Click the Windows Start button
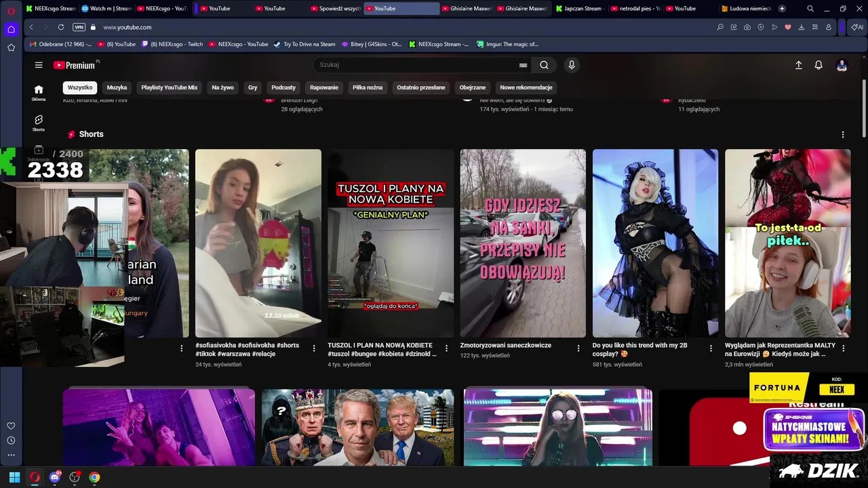 pyautogui.click(x=14, y=477)
